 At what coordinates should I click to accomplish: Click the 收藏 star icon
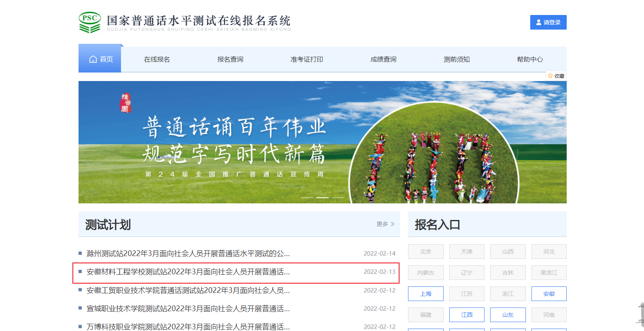(x=550, y=76)
